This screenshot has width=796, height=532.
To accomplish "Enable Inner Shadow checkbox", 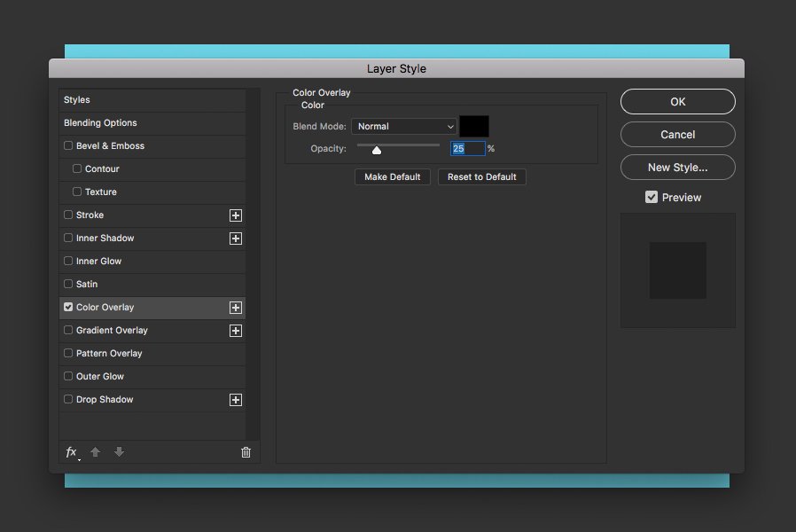I will click(68, 238).
